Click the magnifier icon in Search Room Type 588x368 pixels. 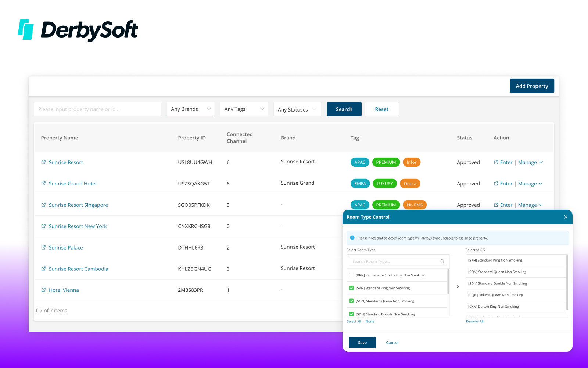[x=442, y=261]
